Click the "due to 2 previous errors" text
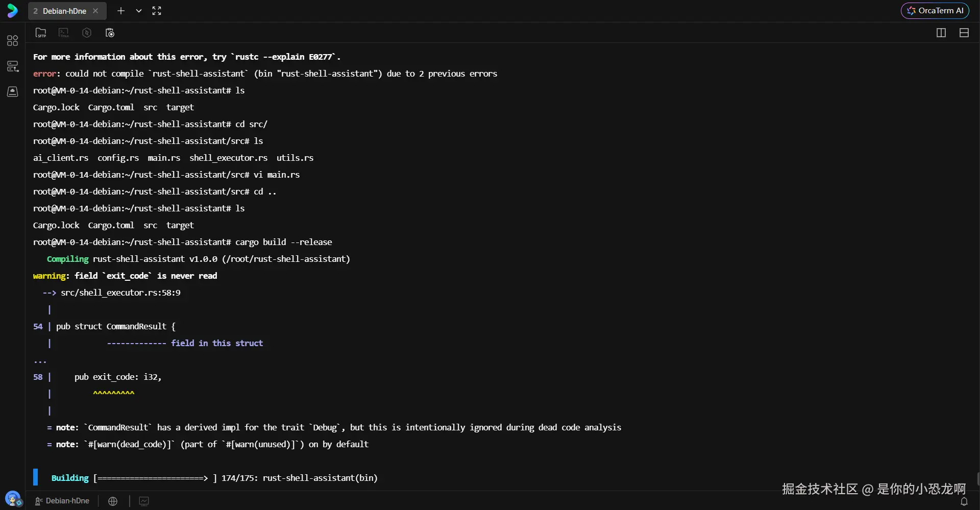The height and width of the screenshot is (510, 980). pos(442,74)
